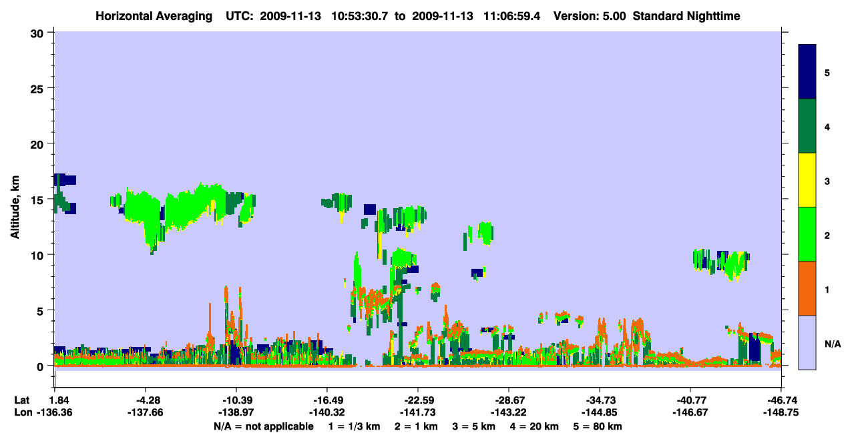Click longitude value -138.97
Image resolution: width=868 pixels, height=445 pixels.
pos(236,413)
